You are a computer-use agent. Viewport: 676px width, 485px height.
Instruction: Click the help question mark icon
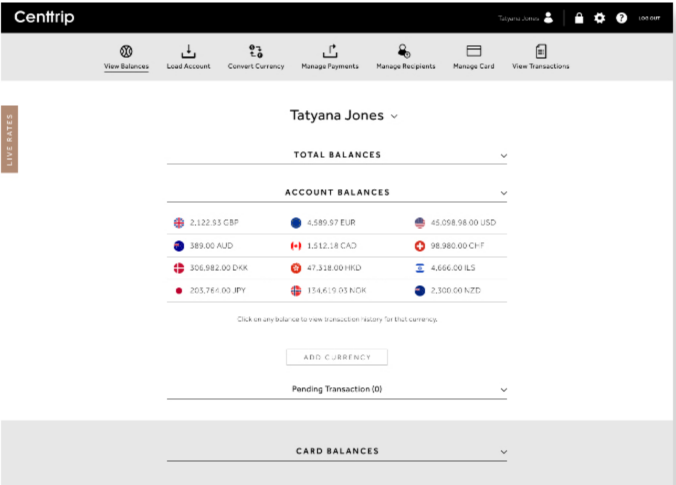point(622,18)
